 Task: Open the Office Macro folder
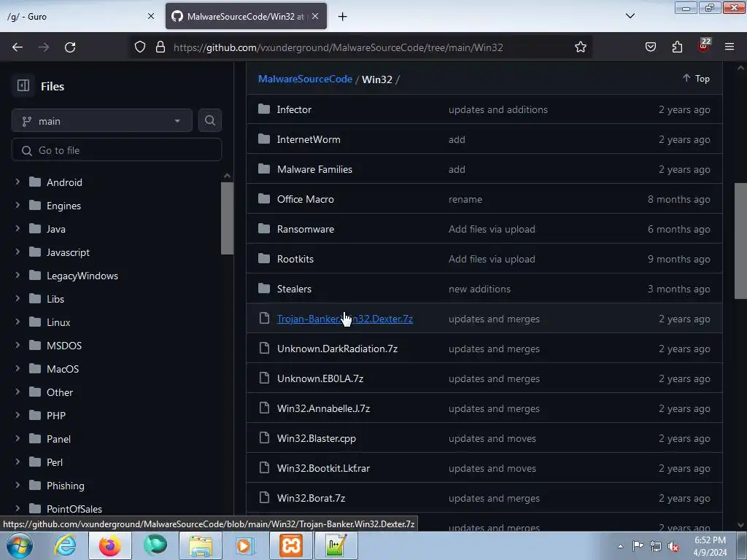point(306,200)
